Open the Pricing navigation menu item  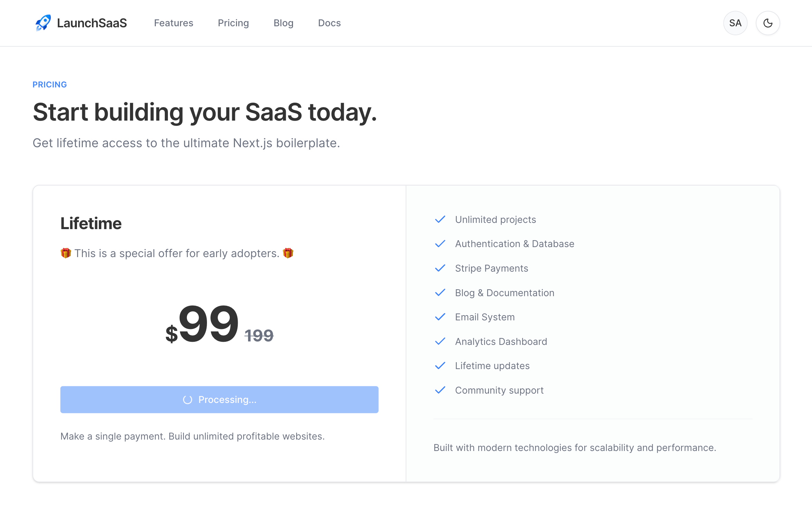pos(233,23)
